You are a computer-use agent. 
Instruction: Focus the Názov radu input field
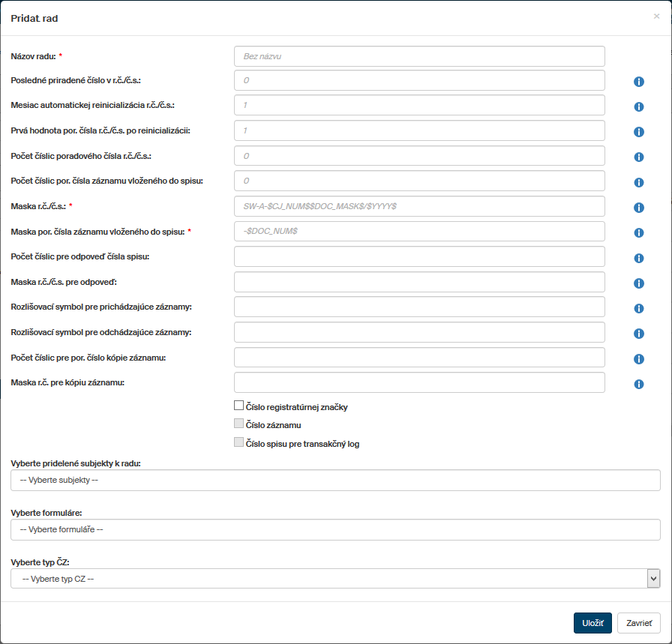point(419,56)
